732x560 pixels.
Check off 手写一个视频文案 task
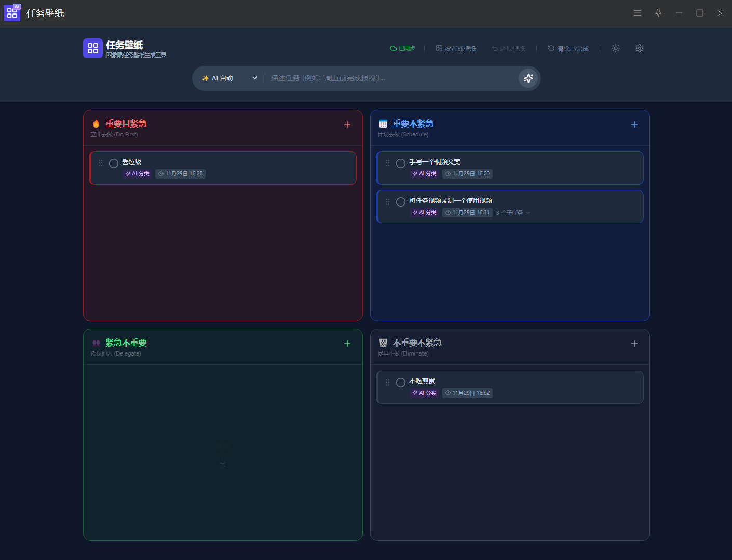click(x=401, y=163)
